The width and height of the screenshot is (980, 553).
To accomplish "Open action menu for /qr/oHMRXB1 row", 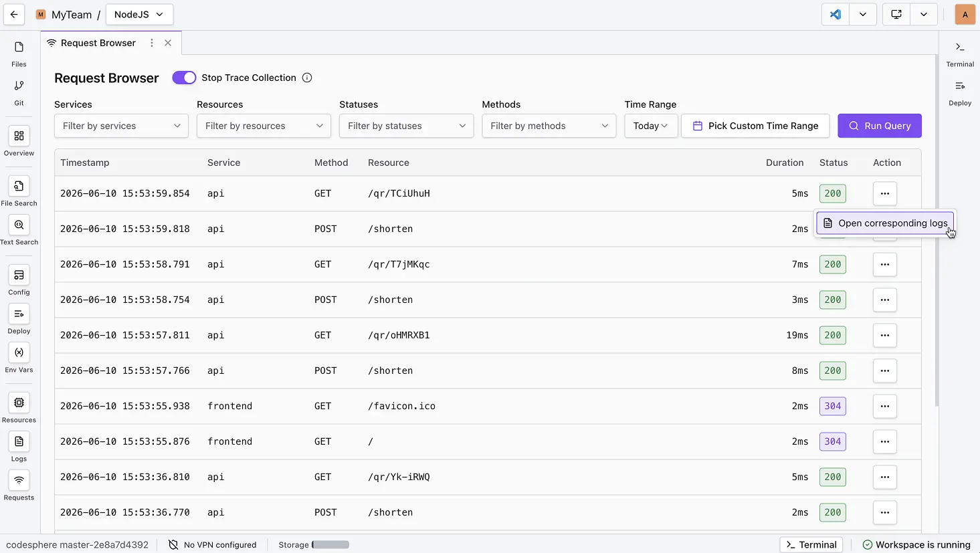I will pyautogui.click(x=885, y=335).
